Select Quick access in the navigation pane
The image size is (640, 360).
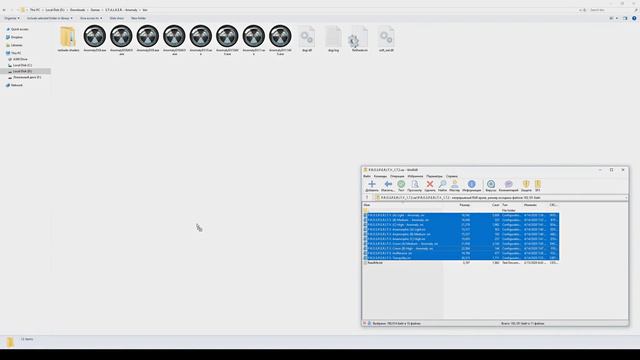click(x=20, y=29)
